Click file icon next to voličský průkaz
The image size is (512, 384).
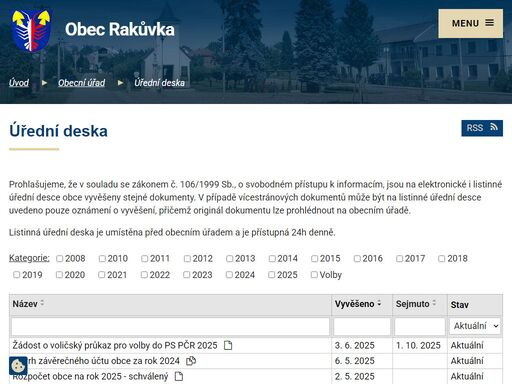(x=228, y=345)
